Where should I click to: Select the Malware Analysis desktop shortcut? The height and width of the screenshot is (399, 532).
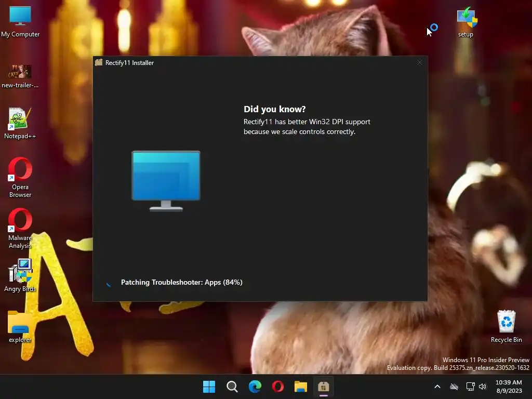tap(20, 229)
